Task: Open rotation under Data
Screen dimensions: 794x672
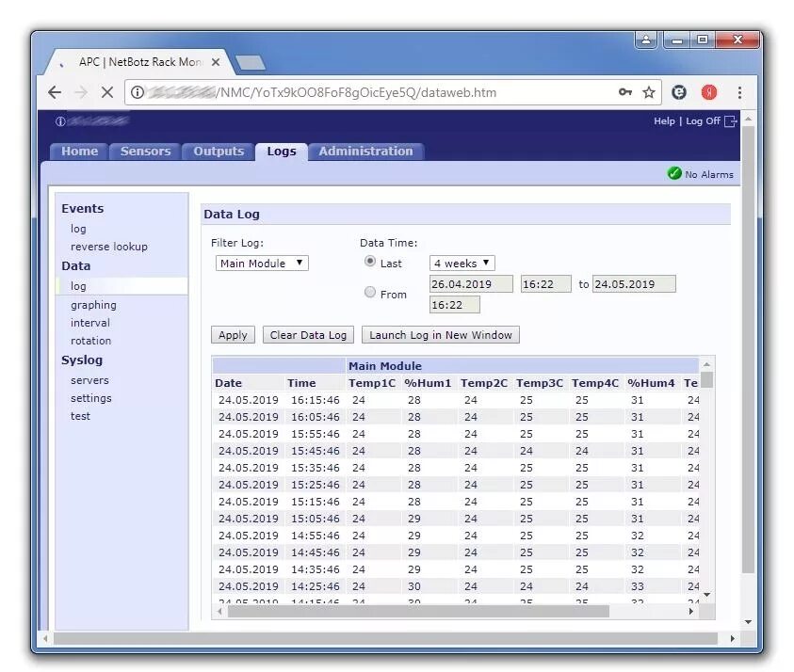Action: tap(90, 341)
